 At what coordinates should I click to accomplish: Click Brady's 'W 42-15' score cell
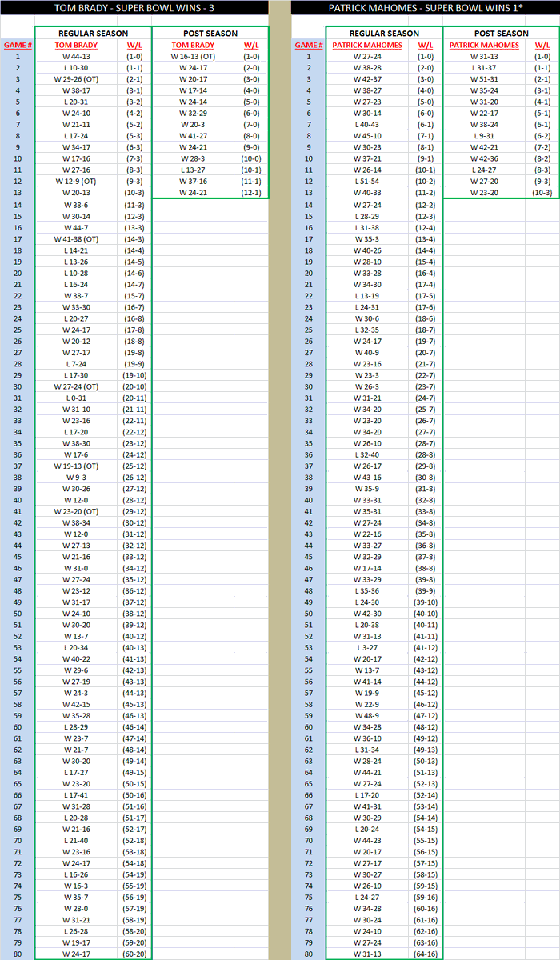pos(76,705)
